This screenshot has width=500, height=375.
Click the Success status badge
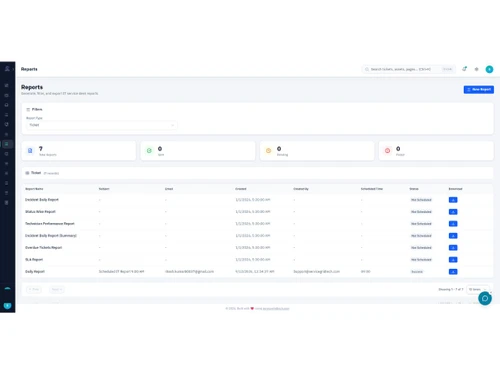[417, 272]
